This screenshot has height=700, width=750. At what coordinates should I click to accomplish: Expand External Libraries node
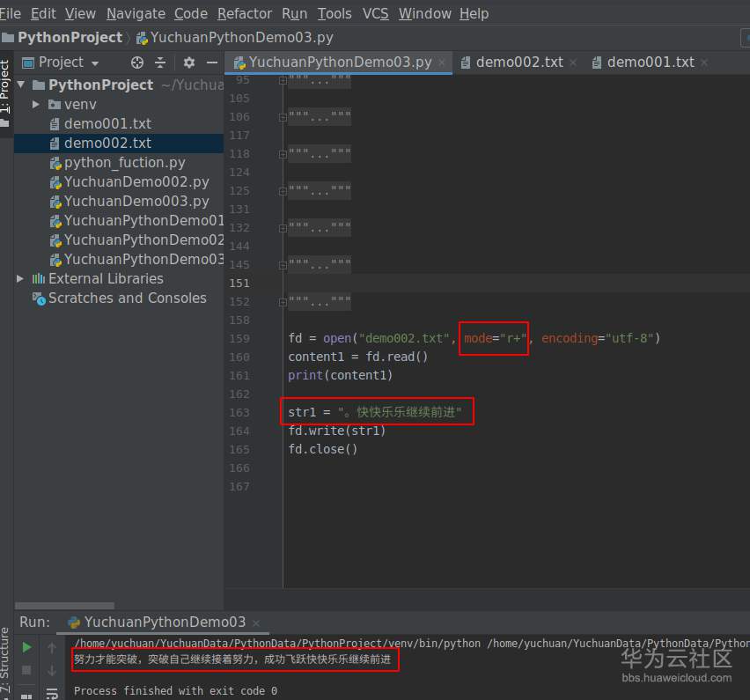click(20, 278)
